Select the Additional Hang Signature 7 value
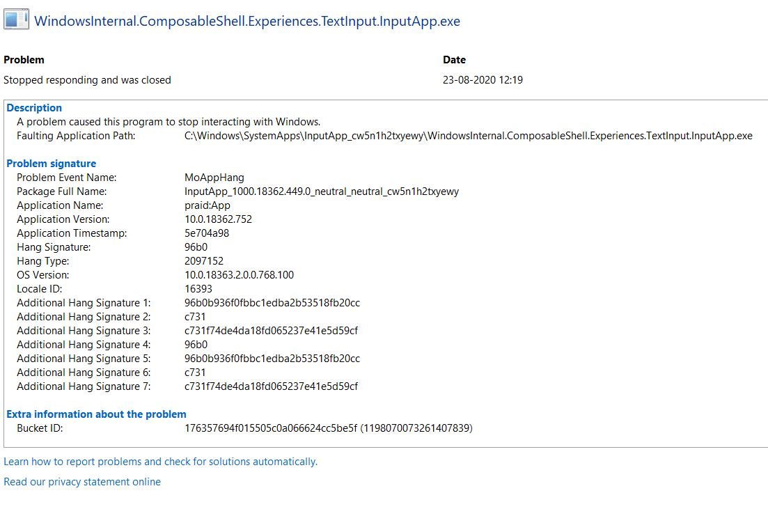Image resolution: width=768 pixels, height=532 pixels. pyautogui.click(x=271, y=386)
